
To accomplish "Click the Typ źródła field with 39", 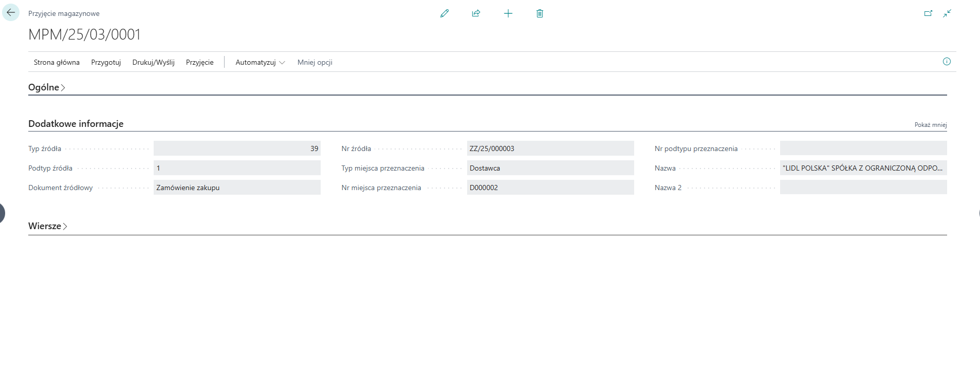I will (237, 148).
